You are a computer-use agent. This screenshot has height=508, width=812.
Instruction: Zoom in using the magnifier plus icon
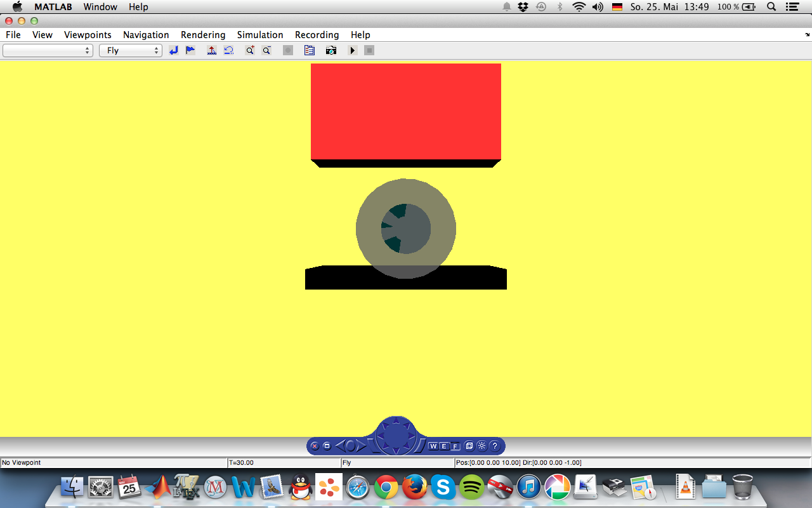click(250, 50)
